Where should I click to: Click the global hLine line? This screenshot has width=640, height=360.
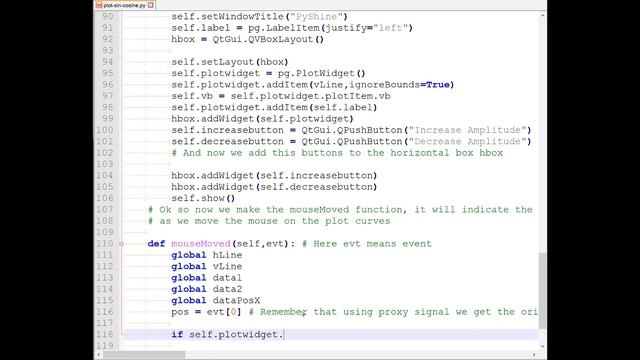(207, 255)
